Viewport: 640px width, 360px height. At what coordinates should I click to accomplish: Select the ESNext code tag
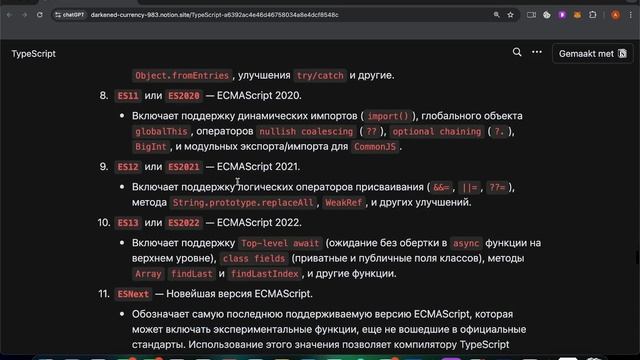[133, 295]
